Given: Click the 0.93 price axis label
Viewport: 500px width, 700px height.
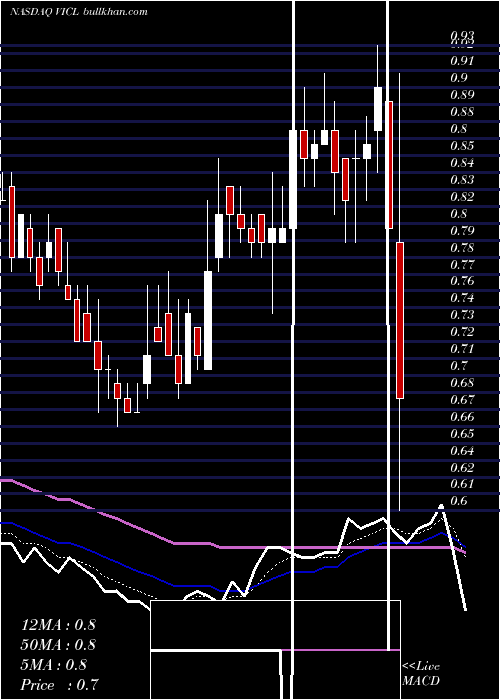Looking at the screenshot, I should [462, 36].
